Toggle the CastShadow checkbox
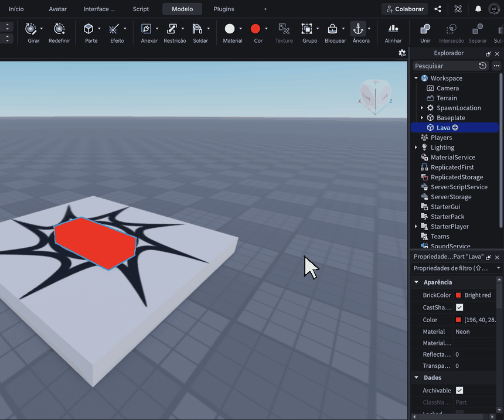Screen dimensions: 504x420 [x=459, y=308]
